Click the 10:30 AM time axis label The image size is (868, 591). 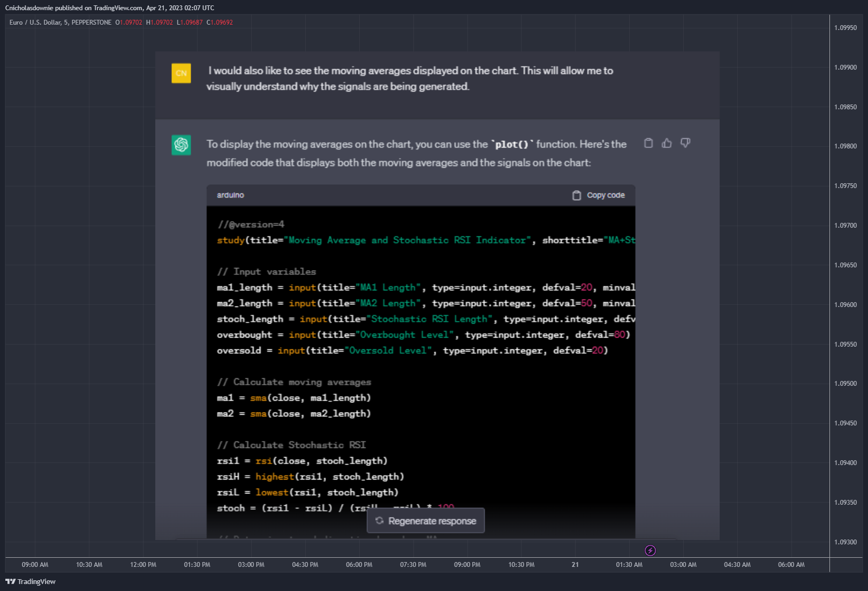(89, 565)
